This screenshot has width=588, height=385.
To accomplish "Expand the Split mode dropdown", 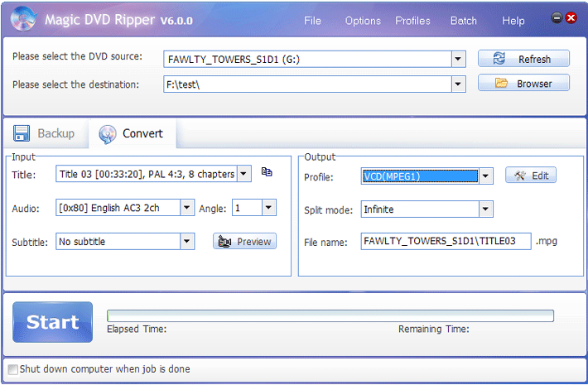I will (x=485, y=209).
